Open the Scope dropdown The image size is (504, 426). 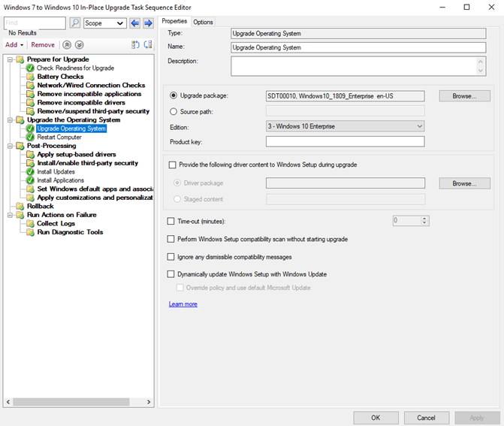point(105,23)
